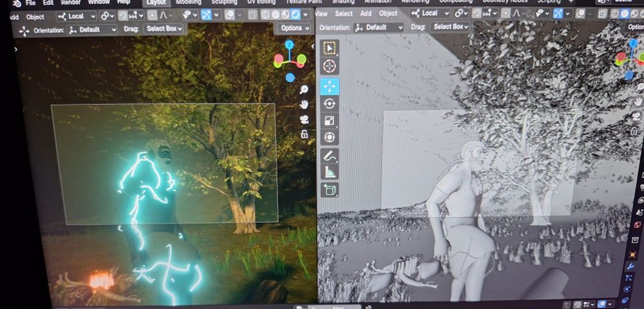
Task: Toggle gizmo display in left viewport header
Action: point(206,15)
